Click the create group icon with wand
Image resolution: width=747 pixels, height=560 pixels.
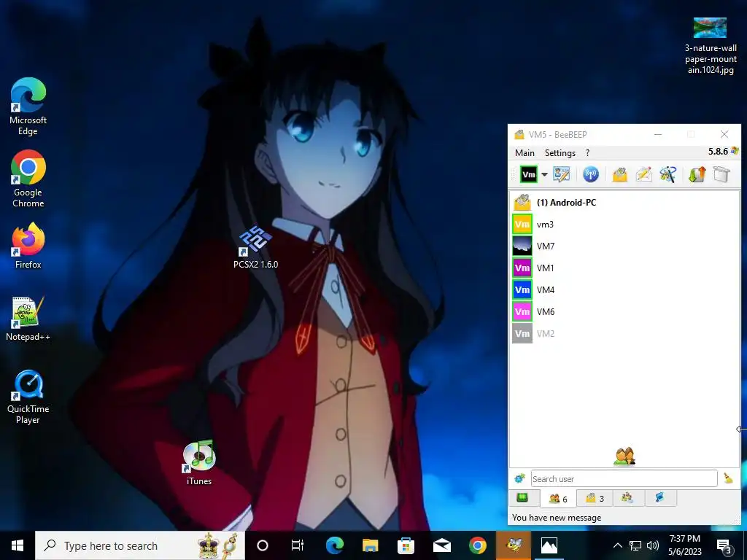point(668,174)
